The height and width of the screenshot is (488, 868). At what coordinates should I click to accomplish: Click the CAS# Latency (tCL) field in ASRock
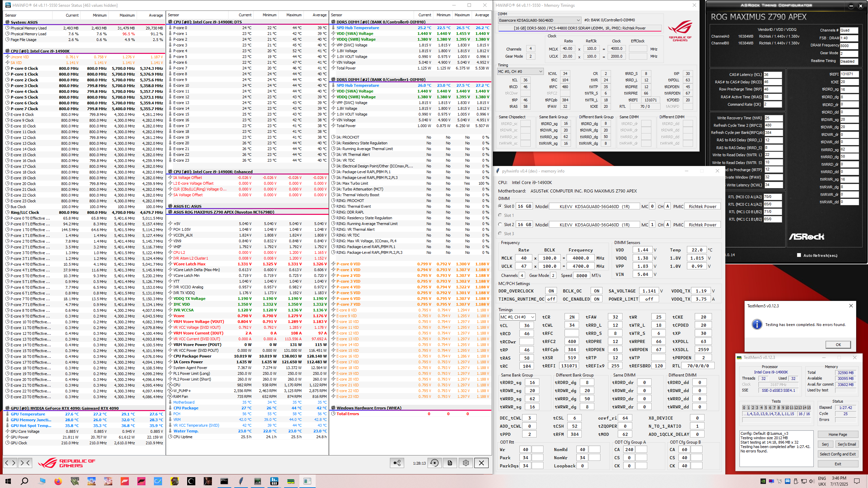(x=772, y=75)
